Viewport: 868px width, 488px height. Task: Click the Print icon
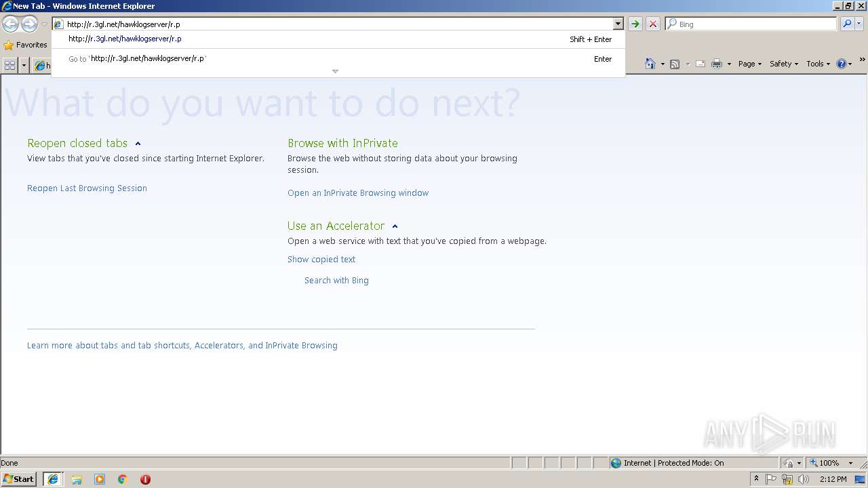[x=717, y=64]
